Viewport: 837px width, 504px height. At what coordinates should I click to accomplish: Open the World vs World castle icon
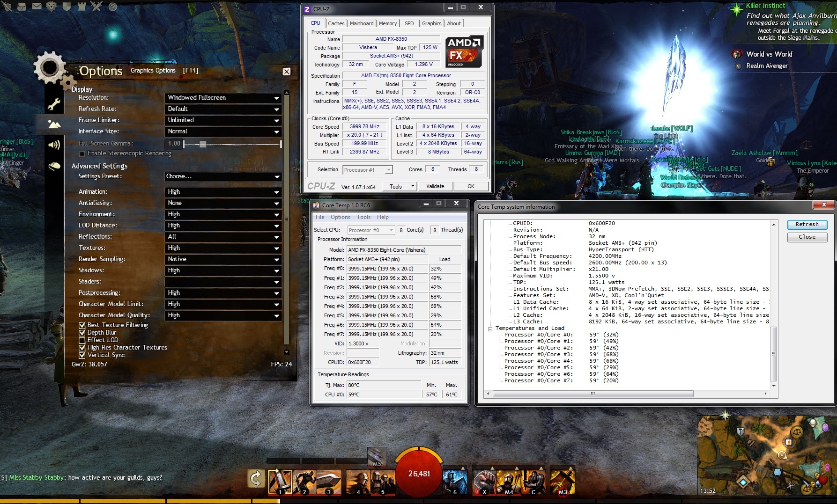click(82, 7)
